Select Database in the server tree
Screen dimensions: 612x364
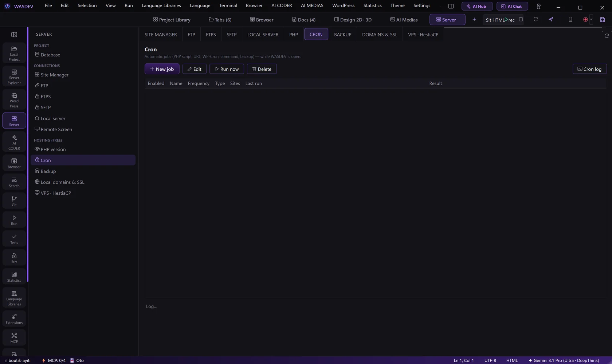click(83, 55)
